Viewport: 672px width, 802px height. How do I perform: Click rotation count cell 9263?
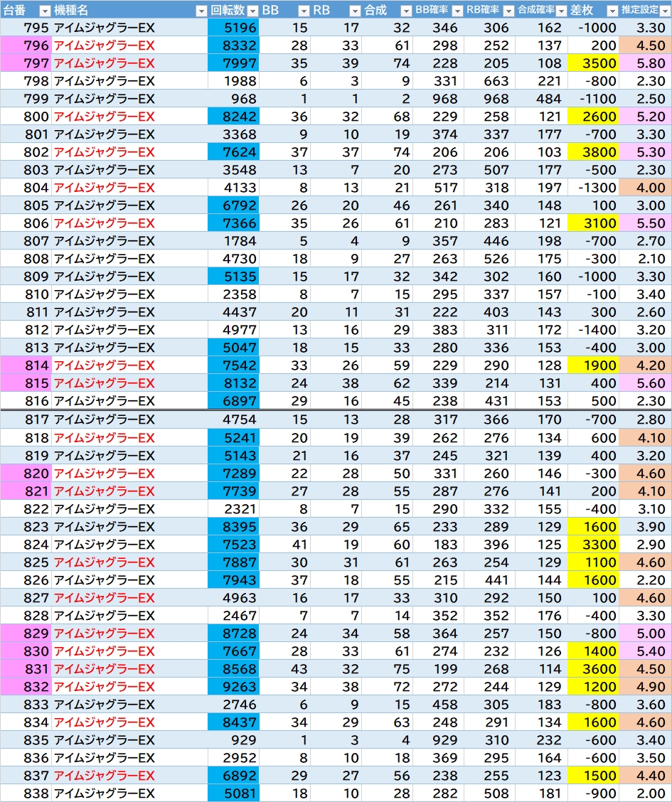(x=233, y=687)
